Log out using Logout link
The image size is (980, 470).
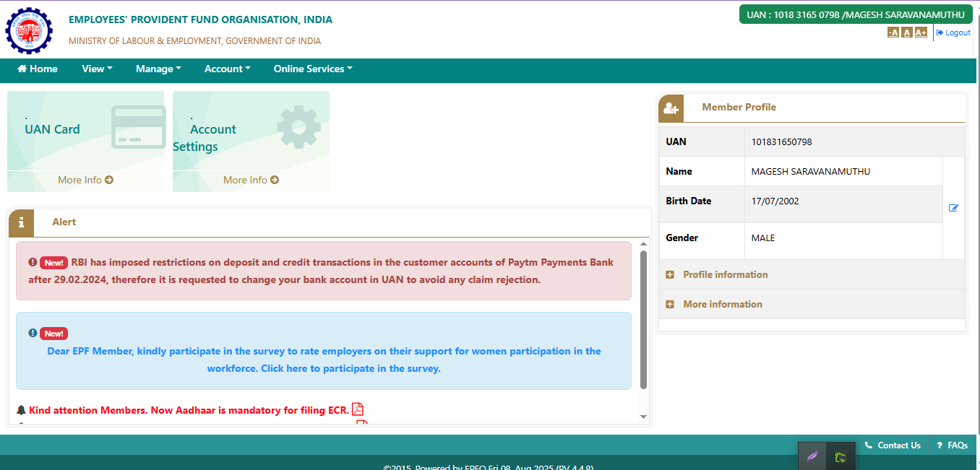pyautogui.click(x=953, y=32)
